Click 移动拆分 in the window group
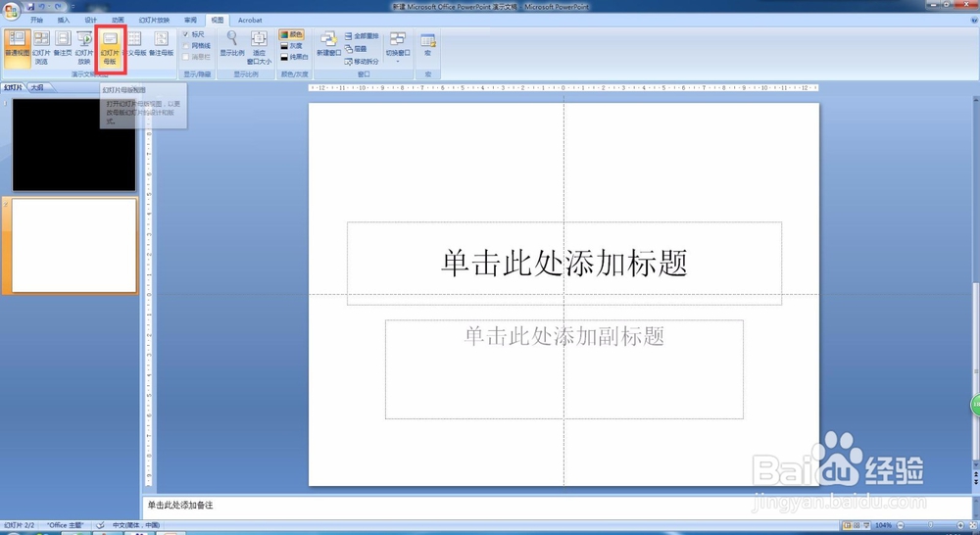 point(362,62)
